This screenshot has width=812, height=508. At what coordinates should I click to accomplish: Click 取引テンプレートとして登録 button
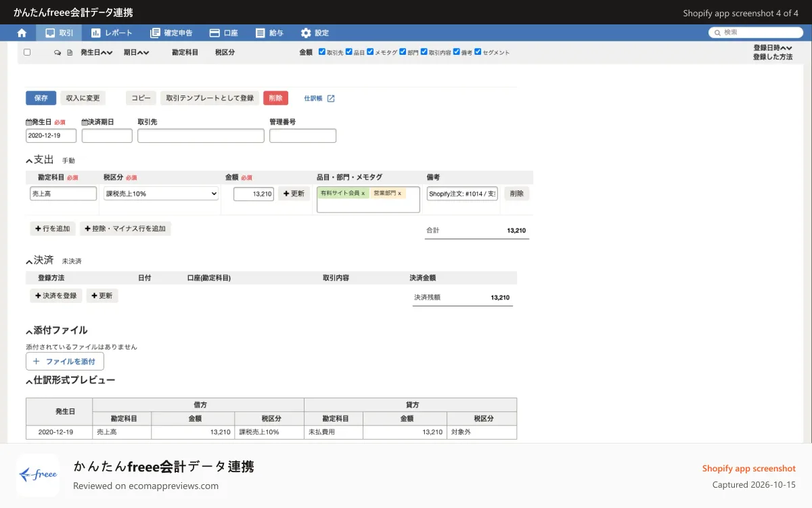coord(210,98)
